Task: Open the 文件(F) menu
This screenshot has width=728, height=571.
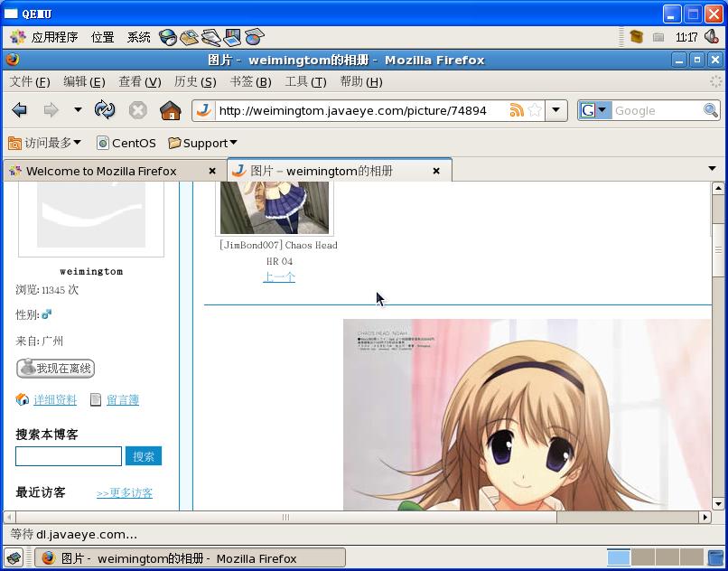Action: click(30, 82)
